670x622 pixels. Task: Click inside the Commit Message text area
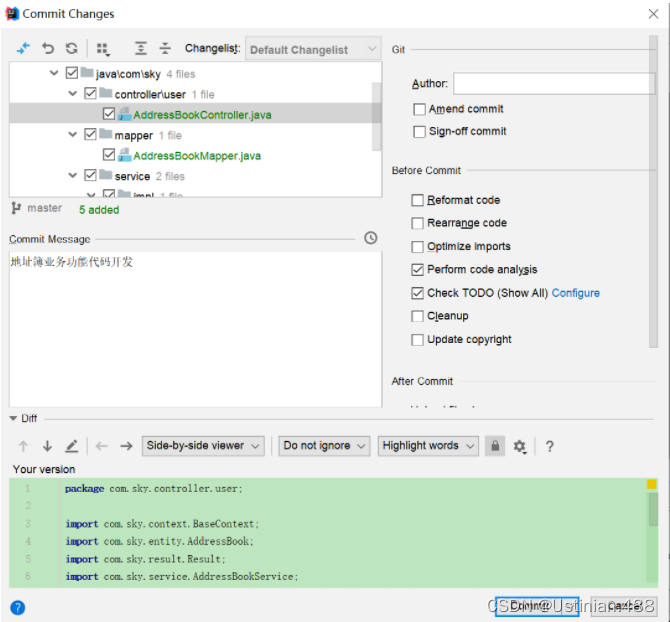(x=196, y=329)
